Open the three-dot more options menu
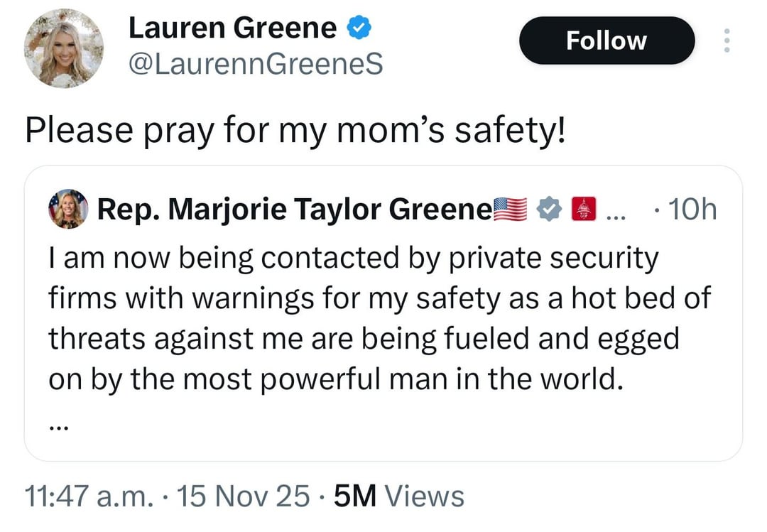Image resolution: width=767 pixels, height=532 pixels. [726, 40]
